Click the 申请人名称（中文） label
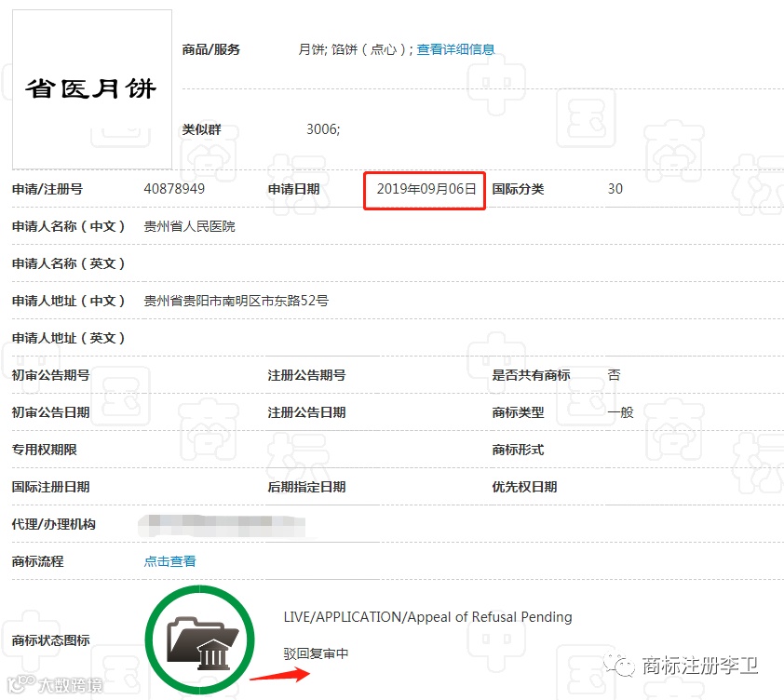The height and width of the screenshot is (700, 784). 69,226
